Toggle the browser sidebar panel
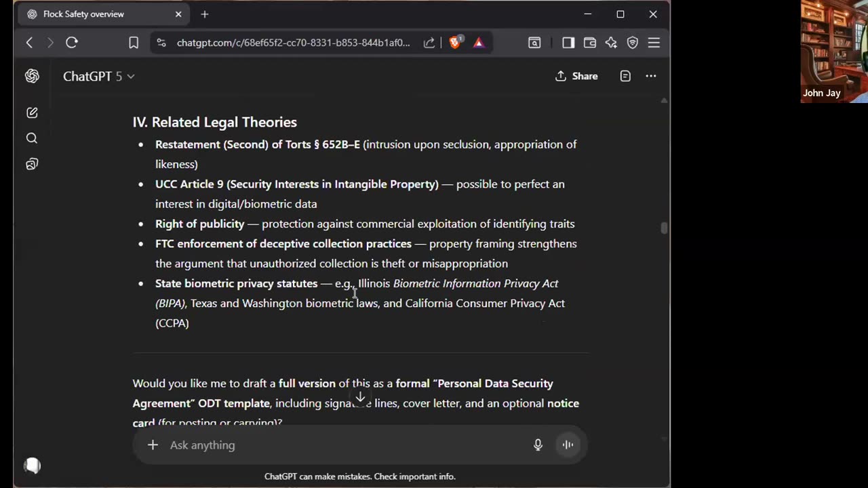868x488 pixels. tap(568, 43)
